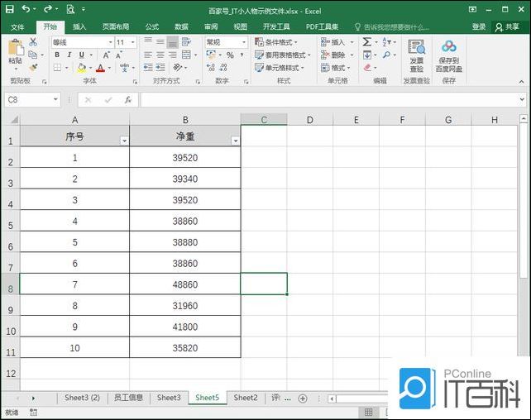Image resolution: width=531 pixels, height=420 pixels.
Task: Click the Save icon in quick access toolbar
Action: point(8,9)
